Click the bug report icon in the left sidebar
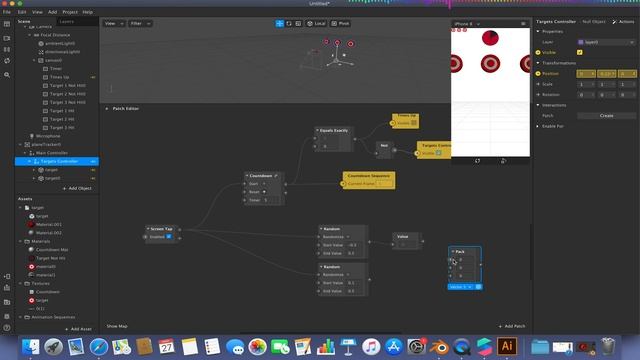 point(7,316)
